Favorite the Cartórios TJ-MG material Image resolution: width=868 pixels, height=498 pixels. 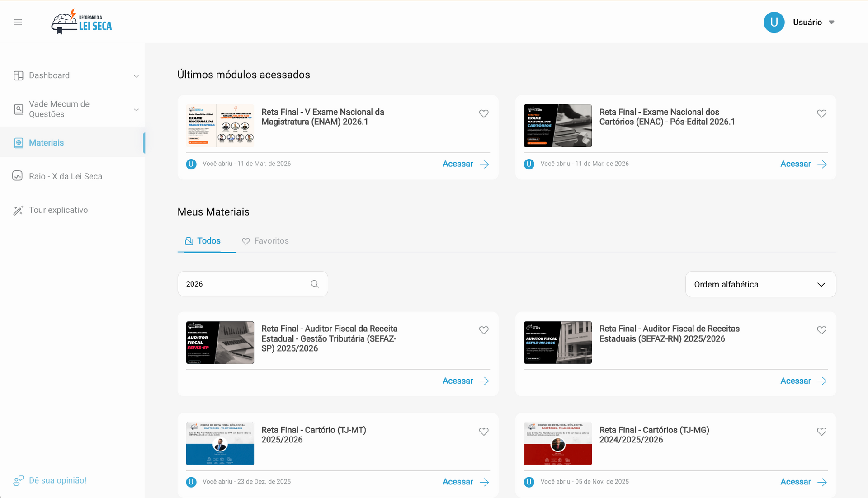pyautogui.click(x=821, y=432)
